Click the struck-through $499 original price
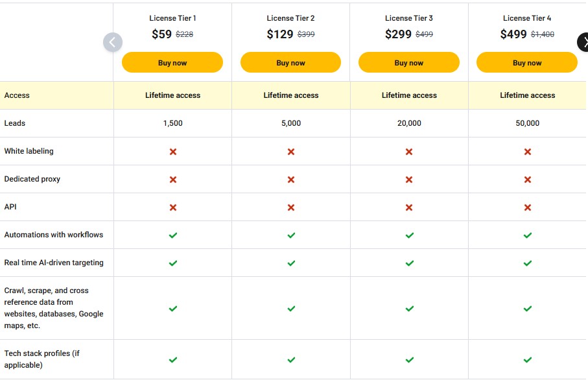Viewport: 588px width, 380px height. (424, 34)
